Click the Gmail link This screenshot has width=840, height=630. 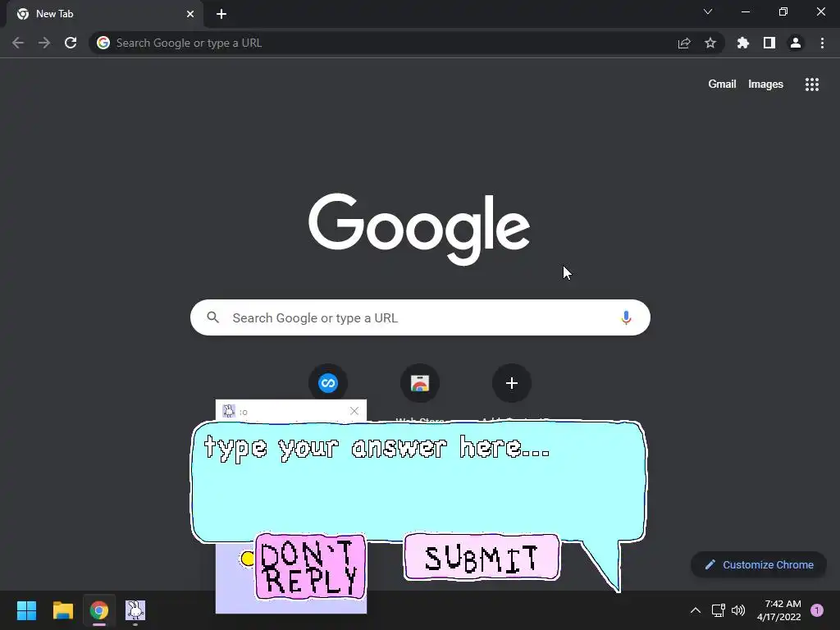[x=722, y=84]
